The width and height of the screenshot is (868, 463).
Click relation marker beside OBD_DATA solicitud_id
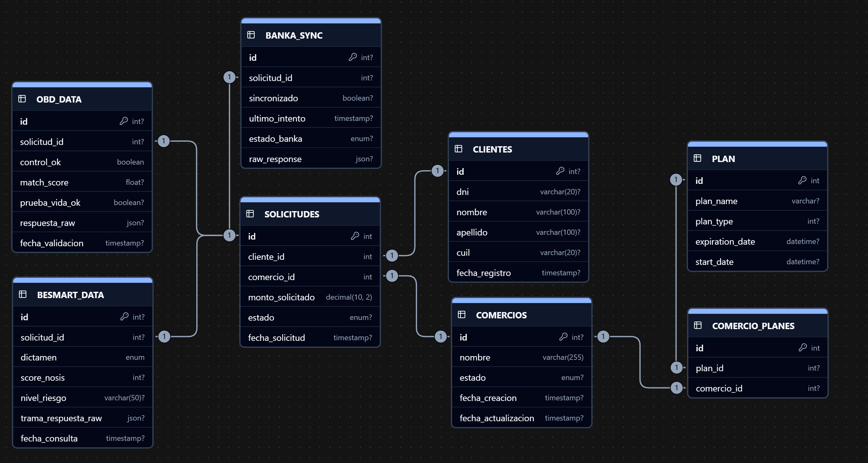pos(164,141)
